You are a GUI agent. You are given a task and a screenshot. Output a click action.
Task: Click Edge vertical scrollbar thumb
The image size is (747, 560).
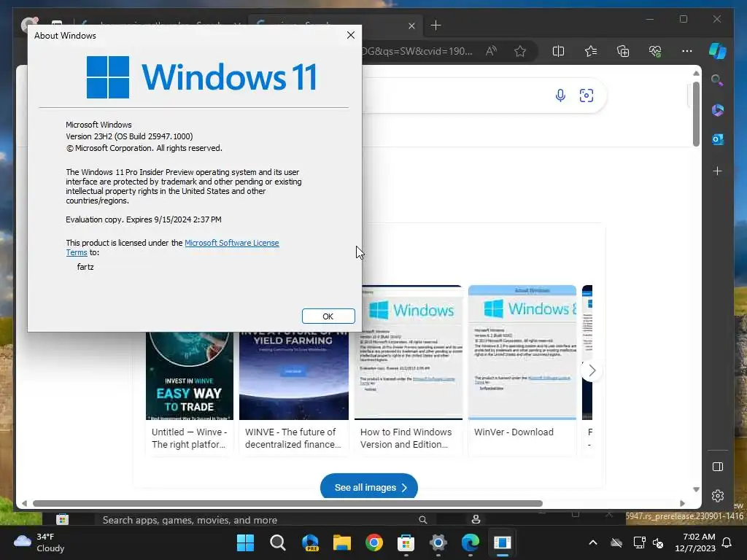pos(696,114)
